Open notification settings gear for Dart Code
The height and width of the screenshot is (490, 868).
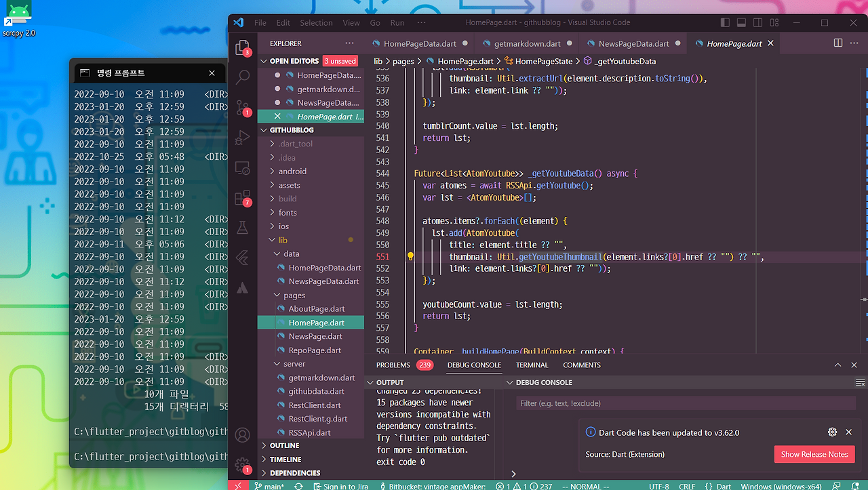(x=832, y=432)
